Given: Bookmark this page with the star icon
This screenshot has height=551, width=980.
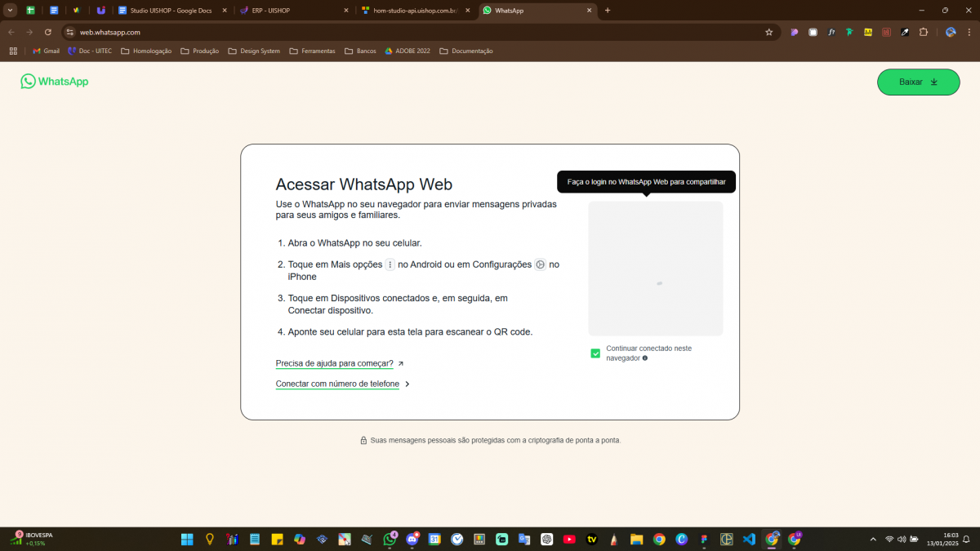Looking at the screenshot, I should click(x=768, y=32).
